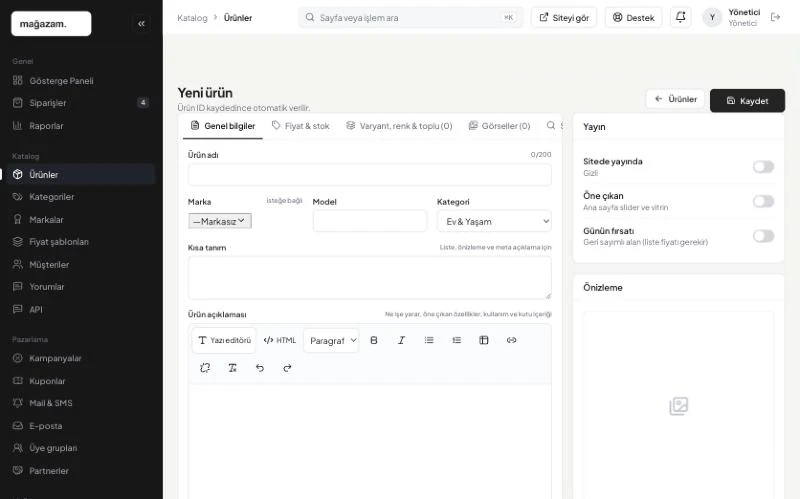Click the image placeholder in Önizleme
The height and width of the screenshot is (499, 800).
(x=679, y=406)
